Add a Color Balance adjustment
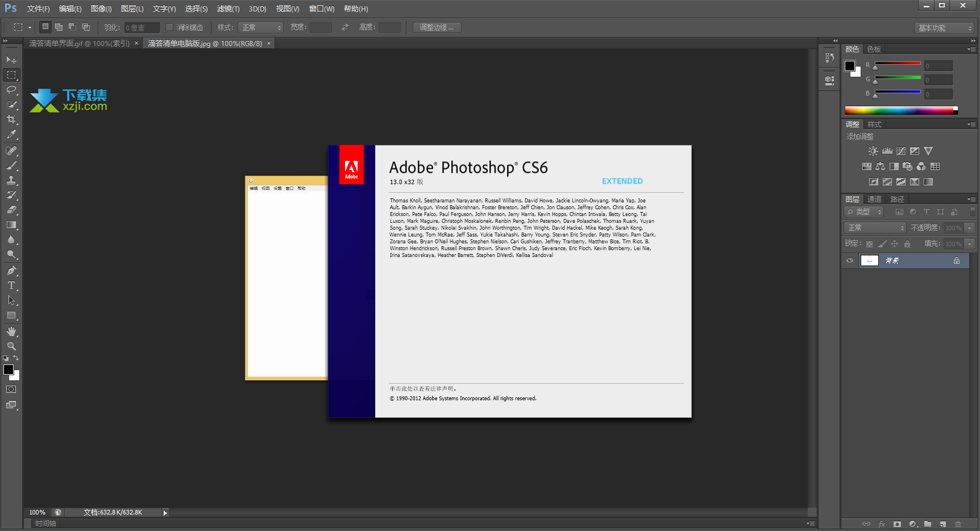The image size is (980, 531). pyautogui.click(x=880, y=167)
